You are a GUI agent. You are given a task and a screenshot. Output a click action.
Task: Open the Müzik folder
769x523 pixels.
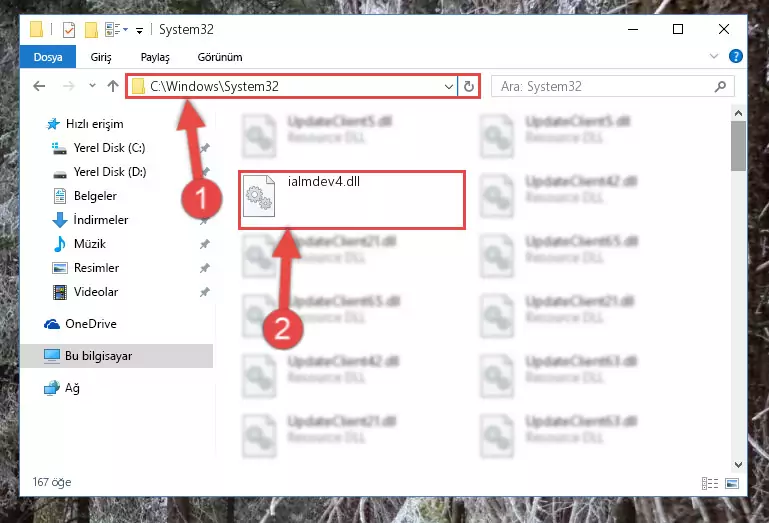coord(79,244)
